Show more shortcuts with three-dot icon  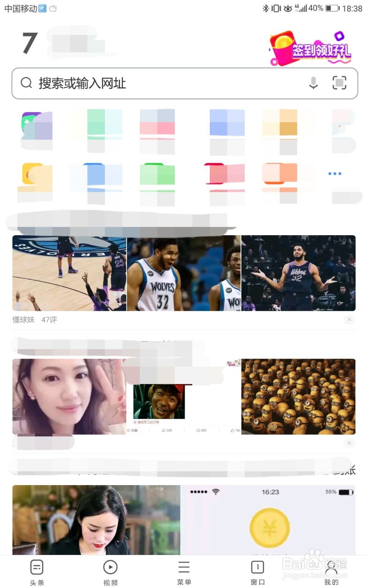[335, 173]
